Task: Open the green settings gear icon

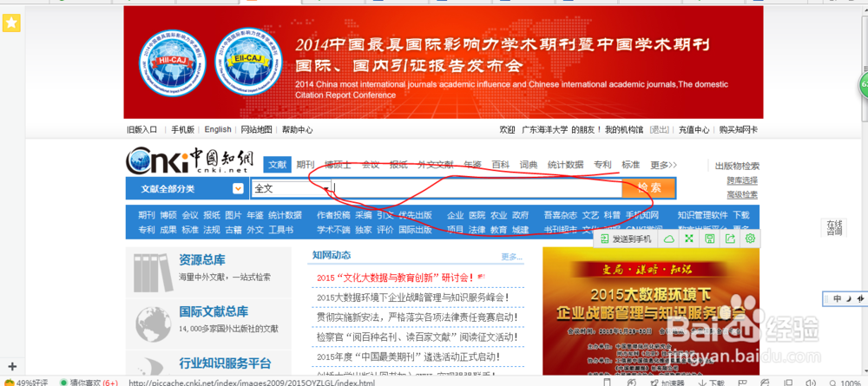Action: point(751,239)
